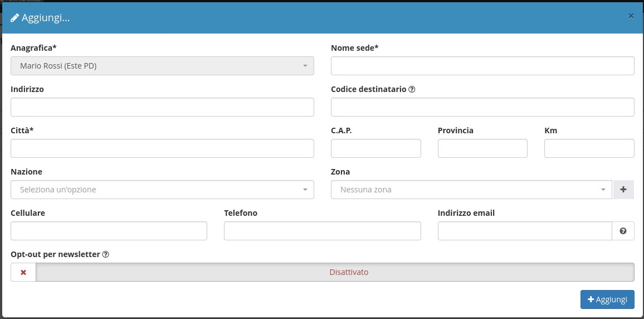This screenshot has width=644, height=319.
Task: Click the plus icon next to Zona
Action: (x=623, y=190)
